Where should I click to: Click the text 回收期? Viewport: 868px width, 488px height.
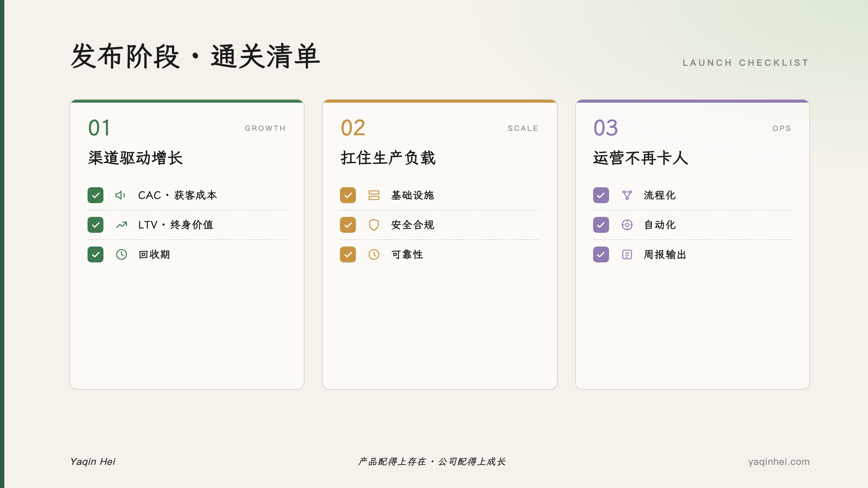(x=154, y=254)
